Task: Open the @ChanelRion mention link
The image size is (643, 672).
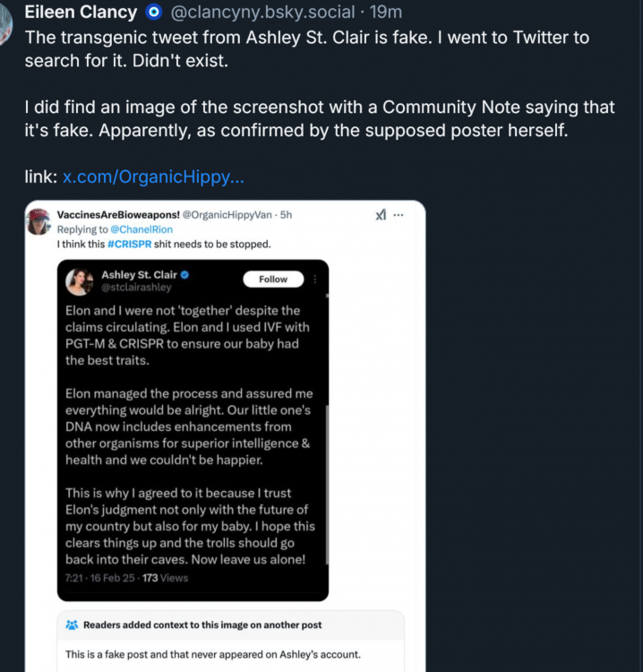Action: click(x=147, y=229)
